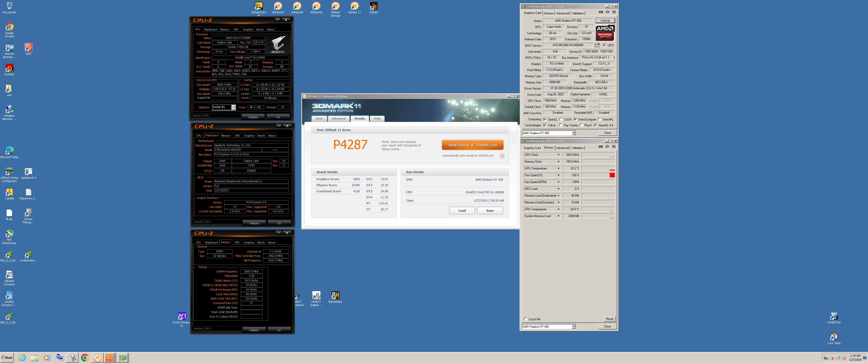Open Validation tab in GPU-Z Graphics Card window
Screen dimensions: 868x363
coord(578,13)
